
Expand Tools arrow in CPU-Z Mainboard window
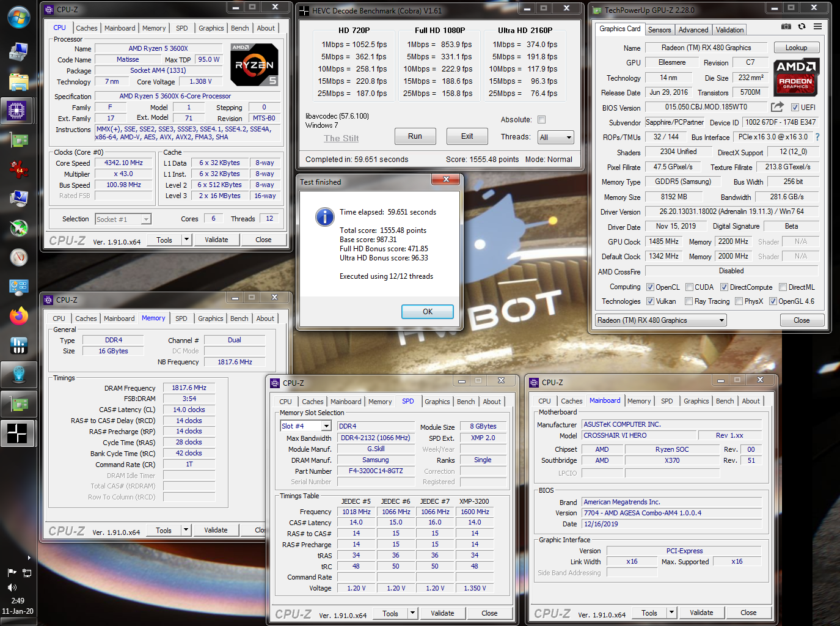point(672,613)
